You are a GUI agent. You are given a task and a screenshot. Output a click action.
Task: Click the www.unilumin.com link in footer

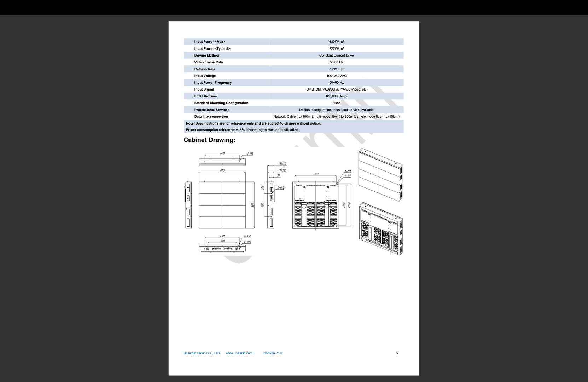(239, 353)
